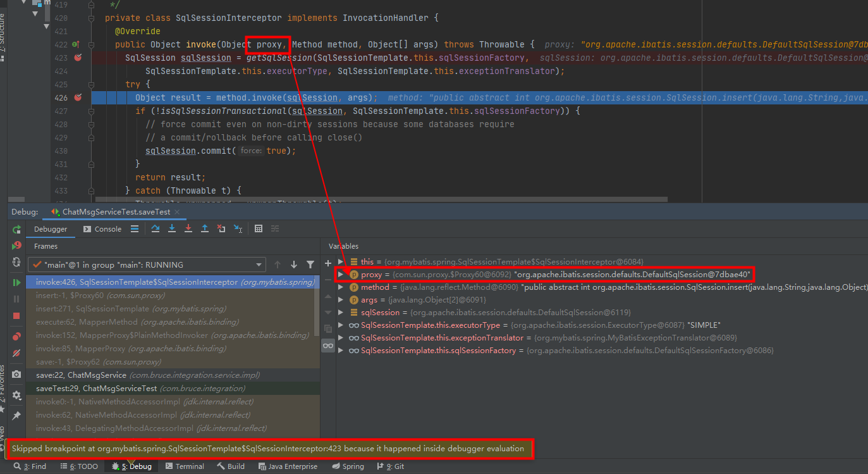Click the override gutter icon at line 422
This screenshot has height=474, width=868.
pos(75,44)
